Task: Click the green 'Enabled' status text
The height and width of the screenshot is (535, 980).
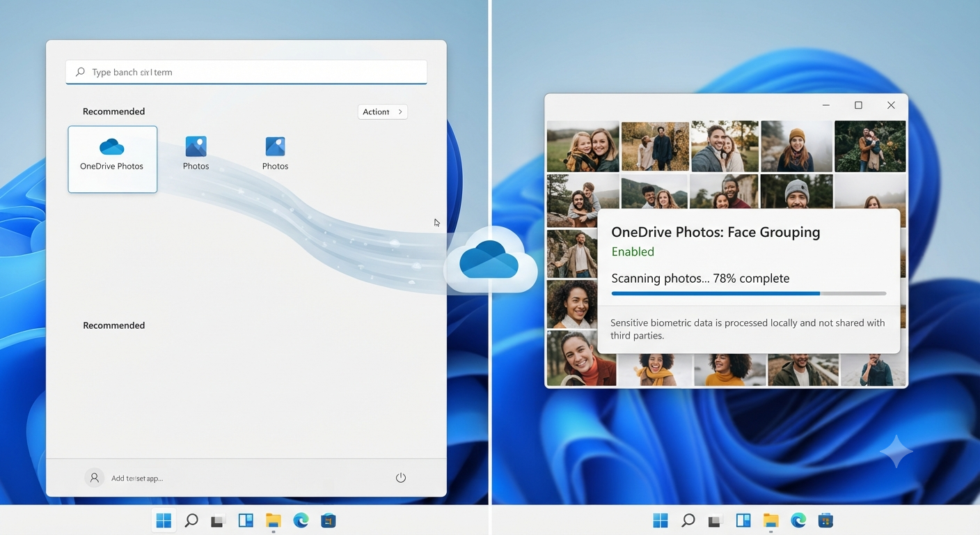Action: coord(633,251)
